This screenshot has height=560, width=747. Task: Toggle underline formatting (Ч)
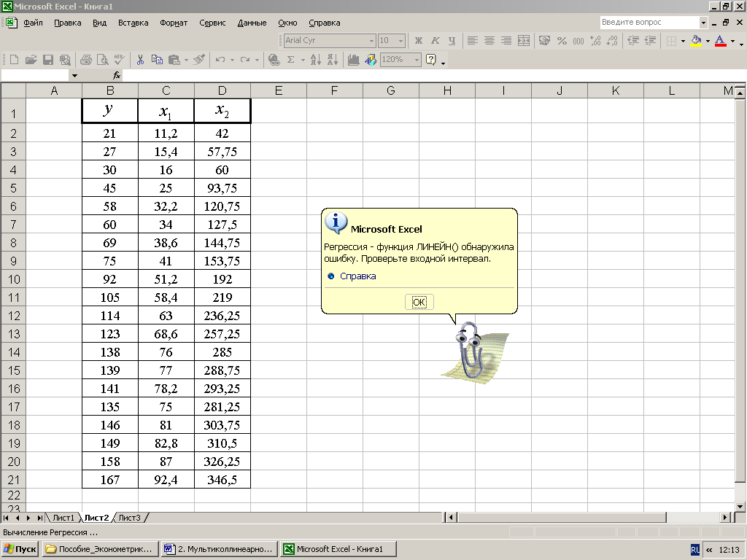[x=452, y=41]
